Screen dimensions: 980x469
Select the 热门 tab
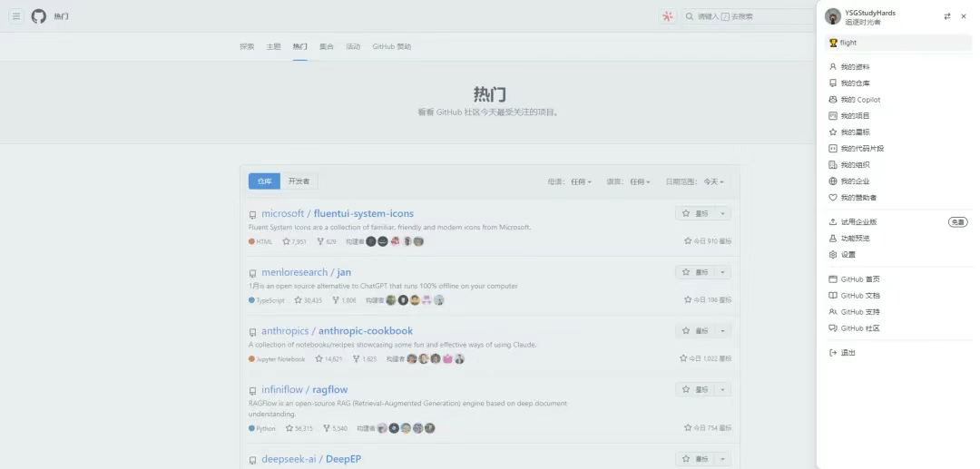click(300, 46)
